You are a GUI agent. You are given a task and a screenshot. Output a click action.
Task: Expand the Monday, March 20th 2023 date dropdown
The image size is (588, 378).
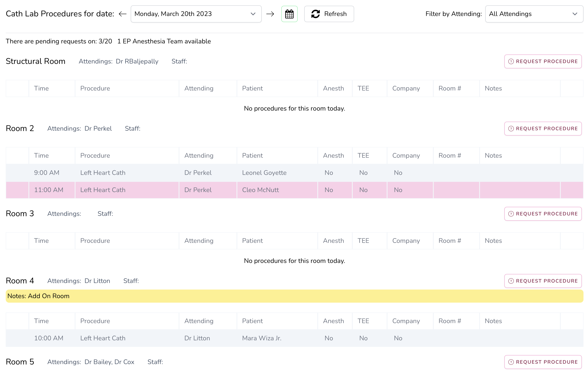[x=196, y=14]
